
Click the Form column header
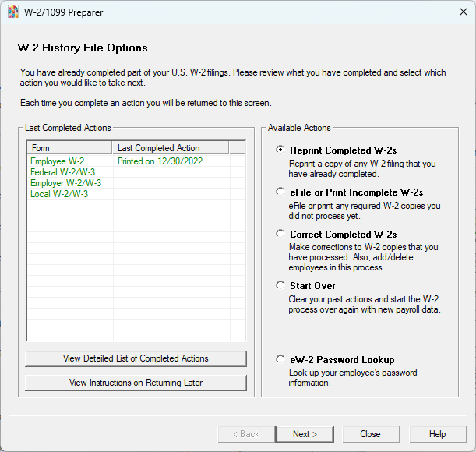coord(70,148)
